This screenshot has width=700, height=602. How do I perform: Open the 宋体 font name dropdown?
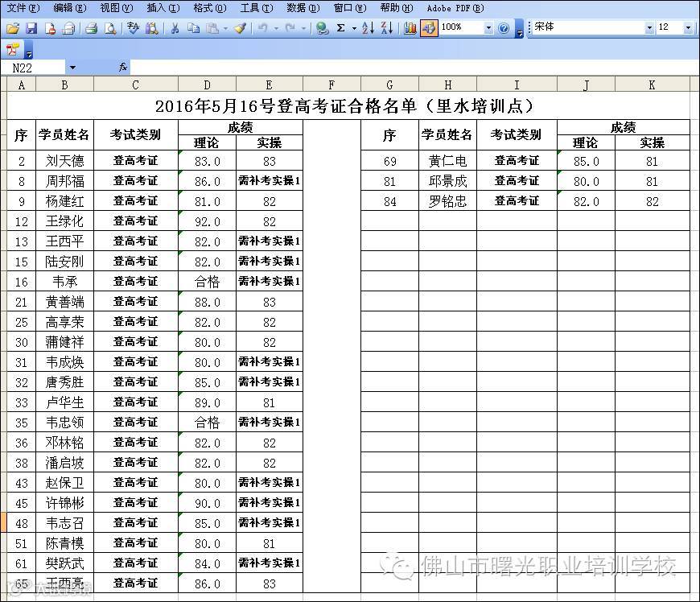pyautogui.click(x=649, y=27)
